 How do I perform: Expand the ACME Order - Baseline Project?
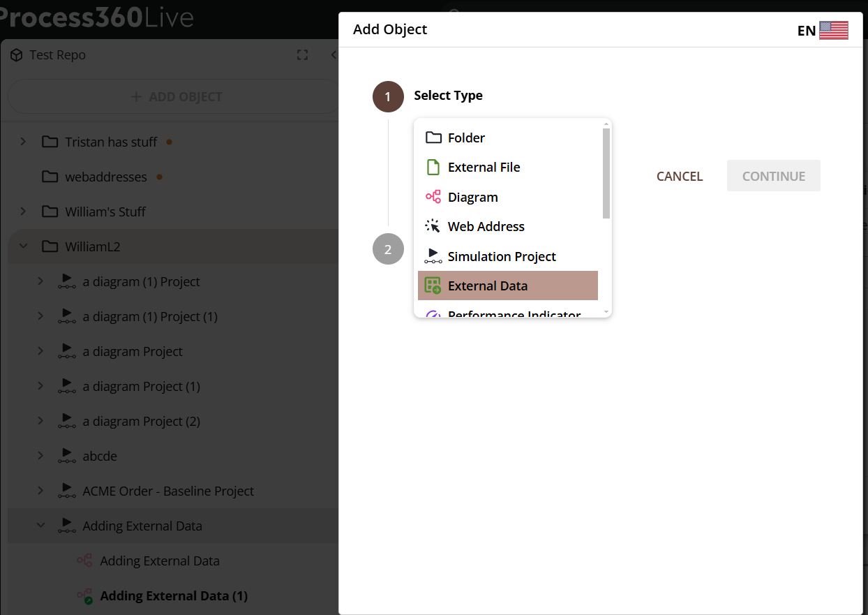click(x=40, y=491)
